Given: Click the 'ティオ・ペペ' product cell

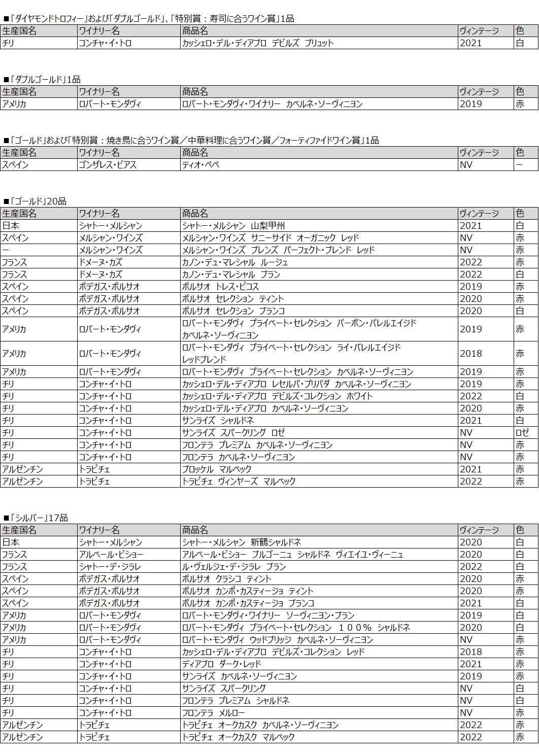Looking at the screenshot, I should pyautogui.click(x=319, y=165).
